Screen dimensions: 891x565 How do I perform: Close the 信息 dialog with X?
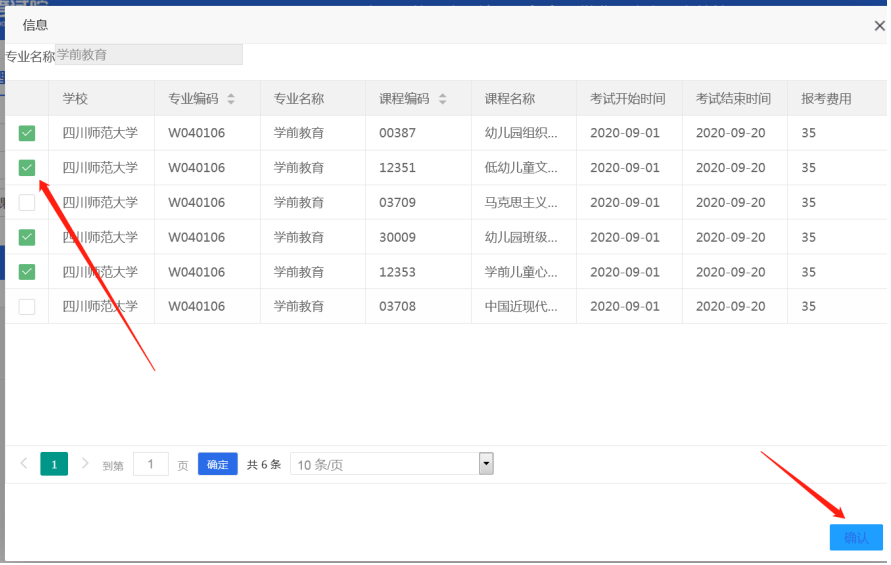pos(879,26)
